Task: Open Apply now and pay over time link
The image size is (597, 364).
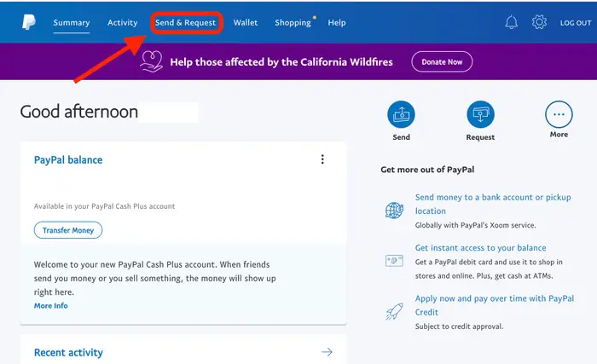Action: pyautogui.click(x=494, y=305)
